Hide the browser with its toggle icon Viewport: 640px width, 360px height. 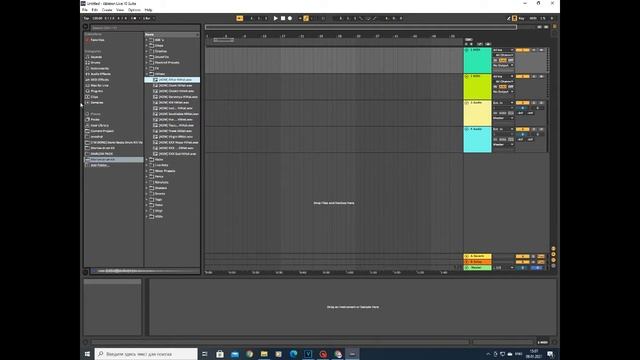coord(85,27)
